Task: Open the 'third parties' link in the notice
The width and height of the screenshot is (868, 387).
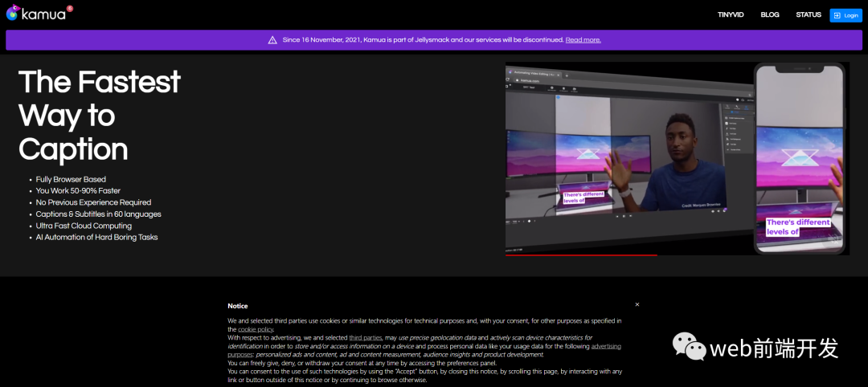Action: click(x=366, y=337)
